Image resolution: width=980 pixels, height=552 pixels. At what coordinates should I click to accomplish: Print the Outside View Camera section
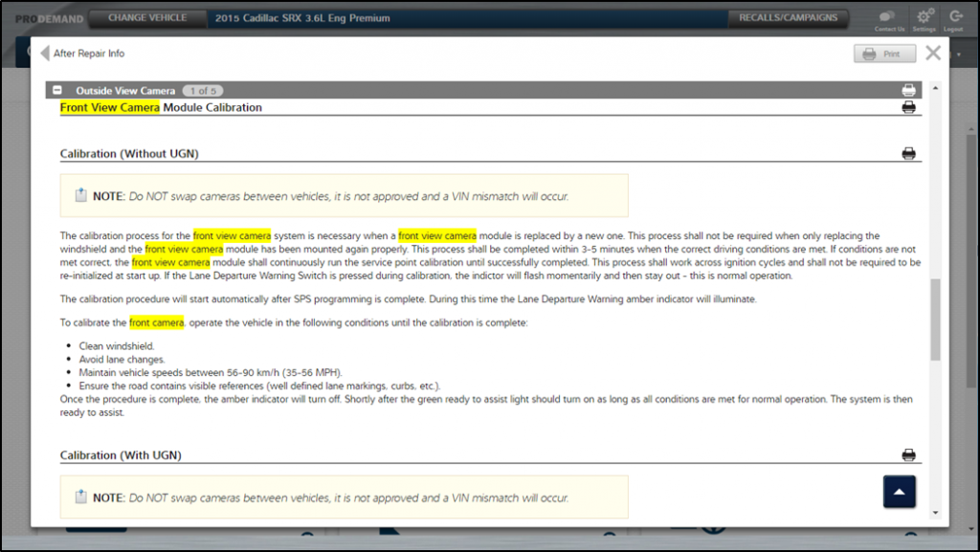908,90
